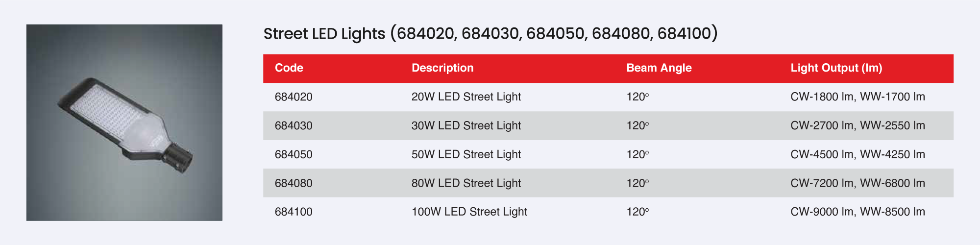
Task: Click 100W LED Street Light description
Action: [x=469, y=212]
